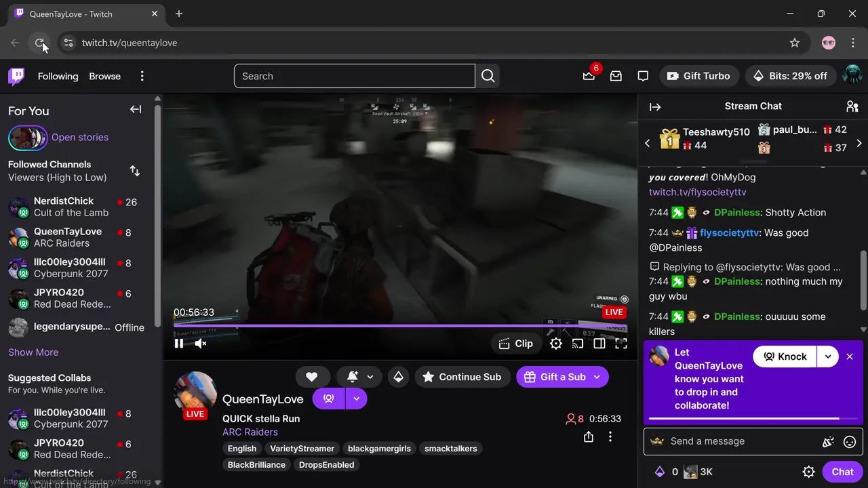Open the Bits and cheers sparkle icon in chat box
Screen dimensions: 868x488
tap(828, 442)
